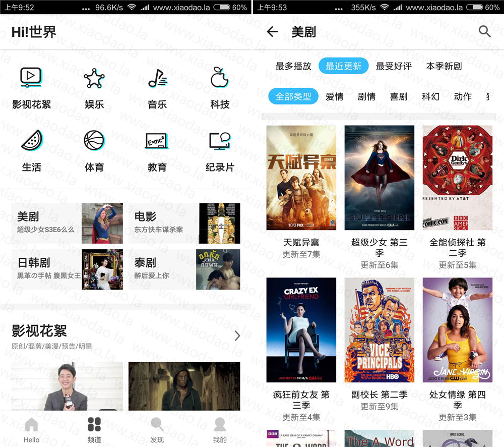The height and width of the screenshot is (447, 504).
Task: Tap the 更新至9集 status text
Action: pyautogui.click(x=380, y=407)
